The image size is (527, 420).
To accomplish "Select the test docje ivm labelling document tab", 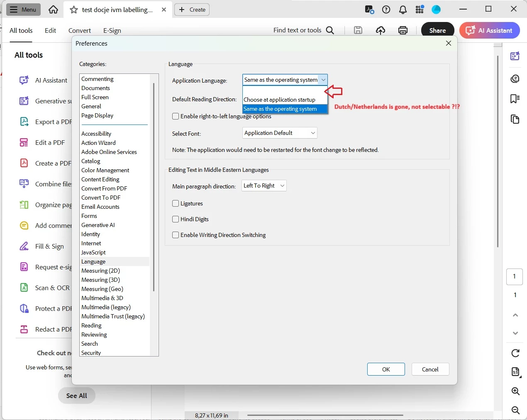I will coord(117,10).
